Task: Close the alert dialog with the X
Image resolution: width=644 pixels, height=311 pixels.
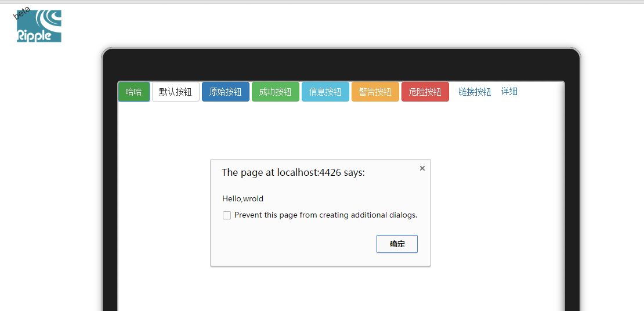Action: pyautogui.click(x=422, y=168)
